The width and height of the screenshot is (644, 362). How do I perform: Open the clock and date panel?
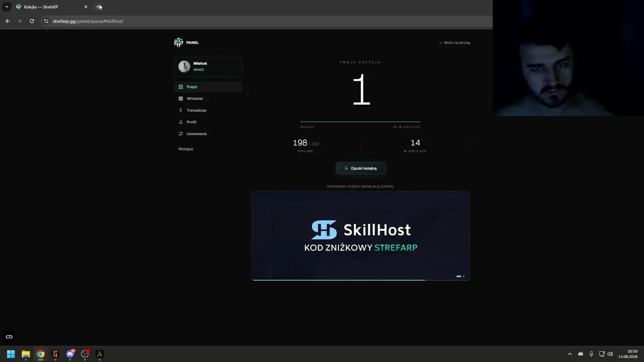(x=628, y=354)
